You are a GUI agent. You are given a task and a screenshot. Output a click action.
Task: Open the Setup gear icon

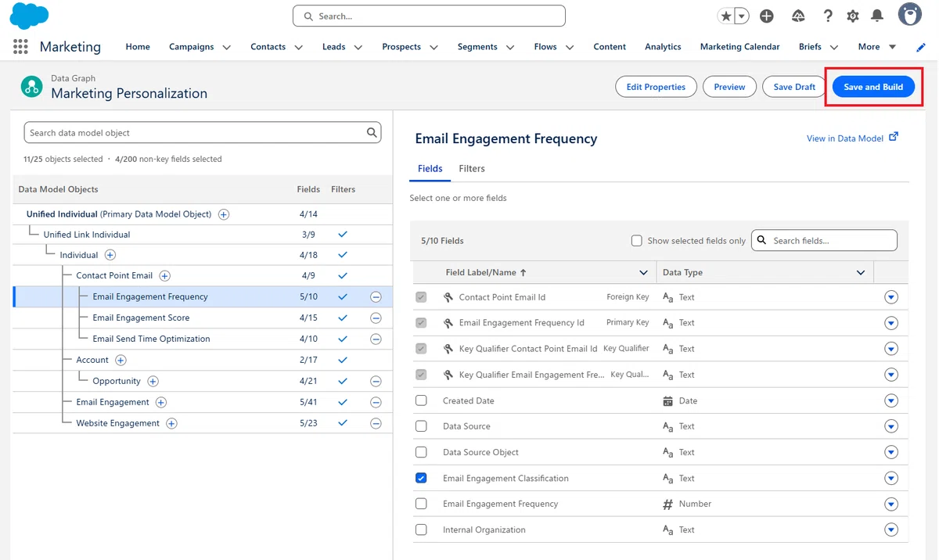click(x=853, y=16)
